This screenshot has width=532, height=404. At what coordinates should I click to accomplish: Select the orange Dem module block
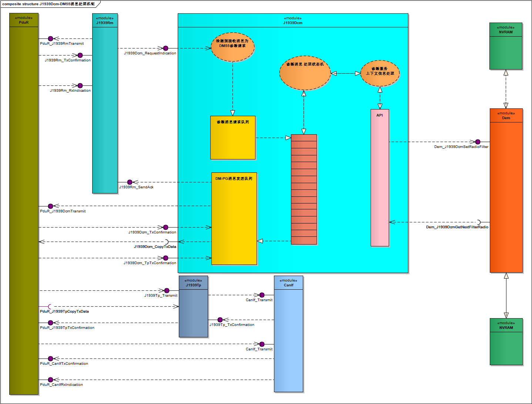(x=506, y=190)
